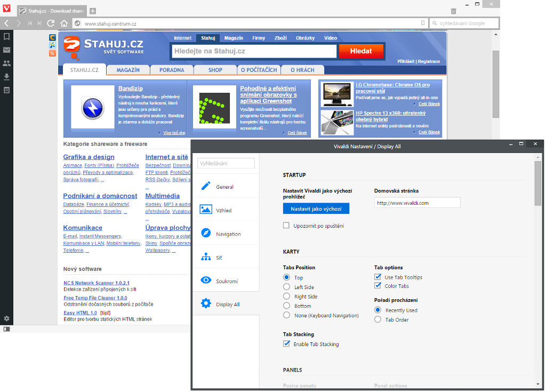546x392 pixels.
Task: Open Vzhled settings section
Action: tap(226, 210)
